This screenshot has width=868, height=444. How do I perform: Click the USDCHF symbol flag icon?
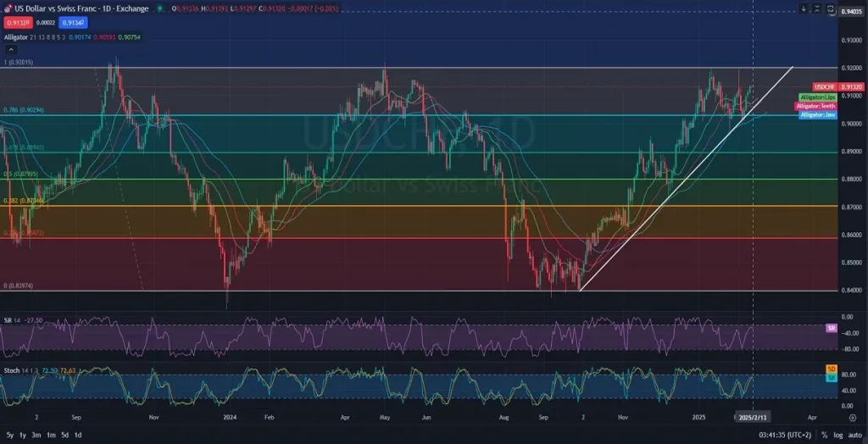[8, 8]
